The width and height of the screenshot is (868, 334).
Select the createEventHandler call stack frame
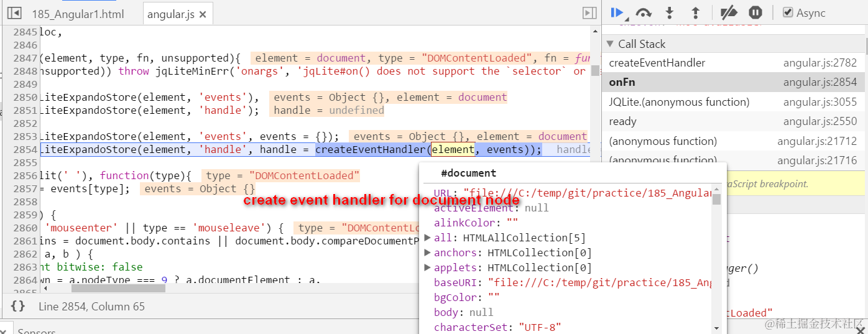coord(732,63)
